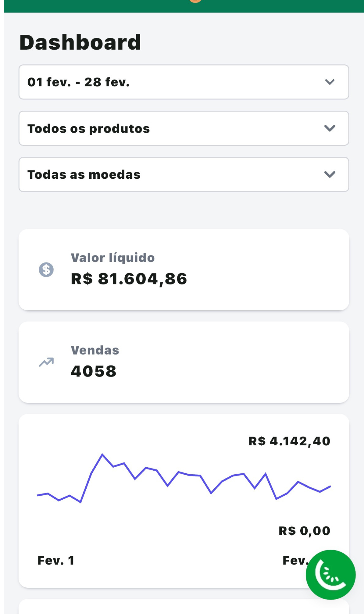The width and height of the screenshot is (364, 614).
Task: Expand the Todos os produtos selector
Action: (x=184, y=128)
